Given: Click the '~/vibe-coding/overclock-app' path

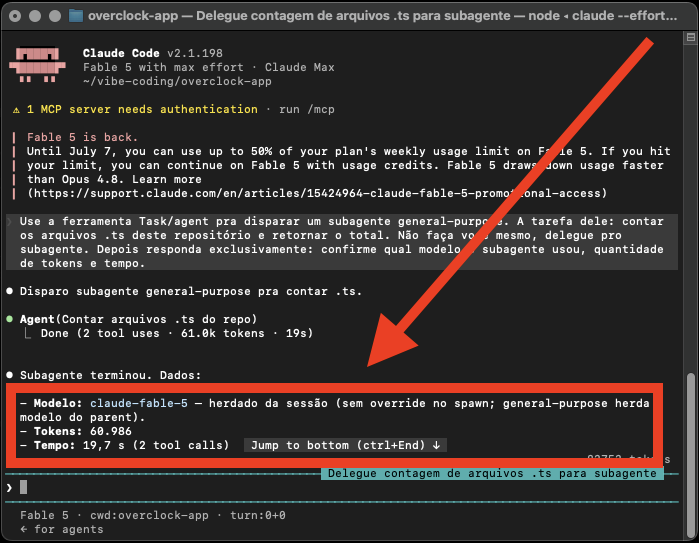Looking at the screenshot, I should [x=177, y=81].
